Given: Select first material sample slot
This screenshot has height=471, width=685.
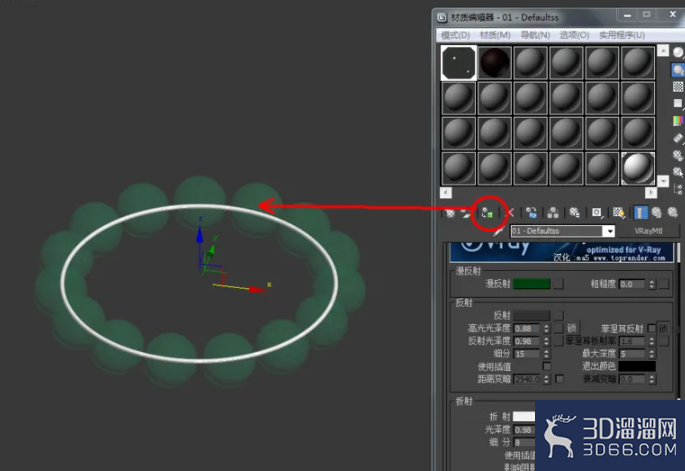Looking at the screenshot, I should pos(458,63).
